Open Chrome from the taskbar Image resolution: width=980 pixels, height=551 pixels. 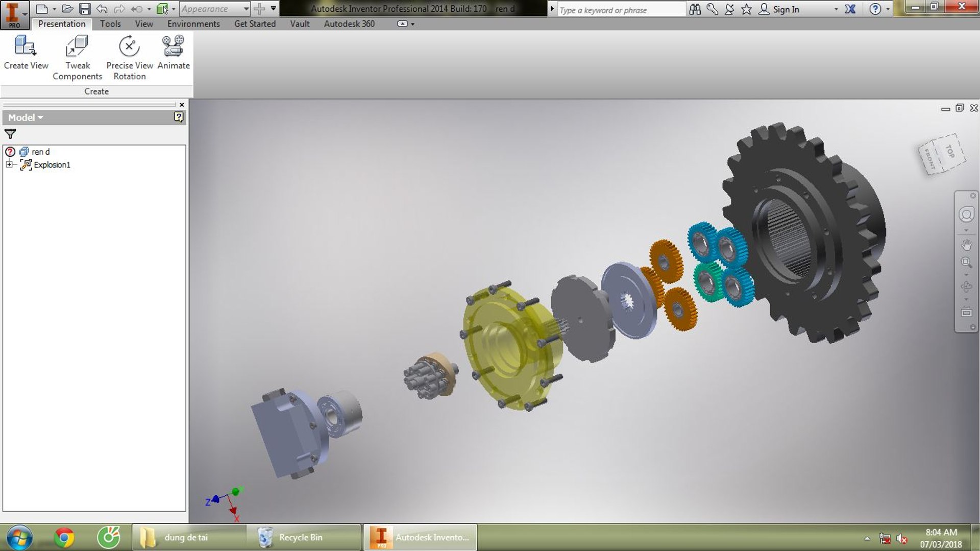(x=64, y=537)
